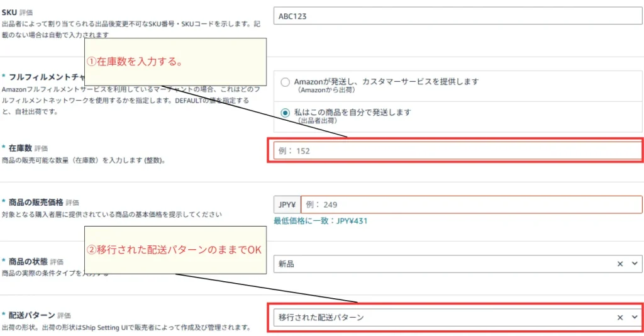This screenshot has width=644, height=336.
Task: Click 評価 link beside 商品の状態
Action: click(57, 261)
